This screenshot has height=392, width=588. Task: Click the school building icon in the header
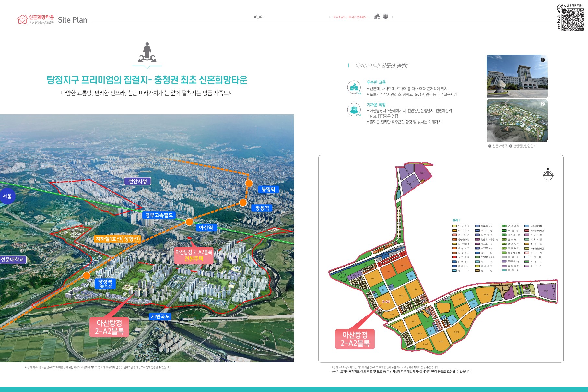[377, 17]
